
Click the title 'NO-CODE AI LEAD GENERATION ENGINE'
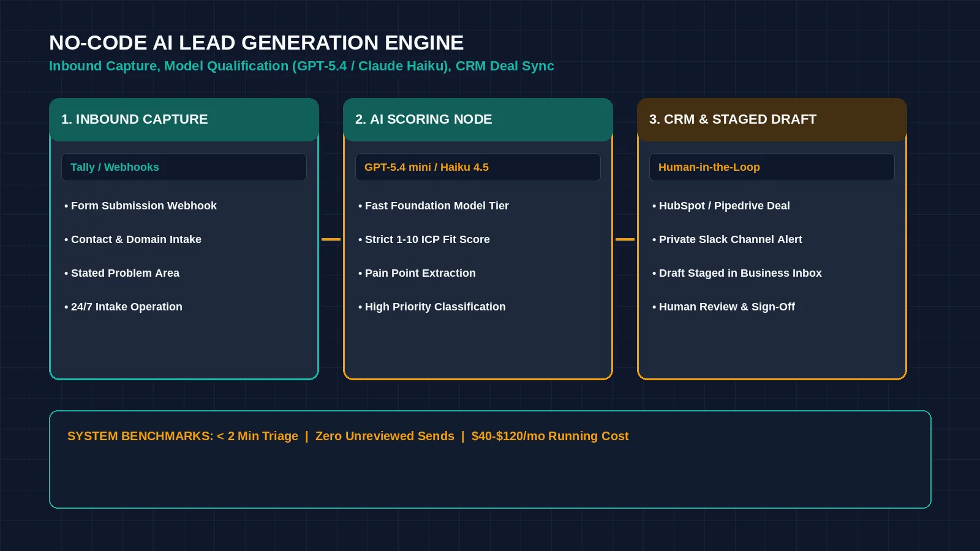(256, 43)
